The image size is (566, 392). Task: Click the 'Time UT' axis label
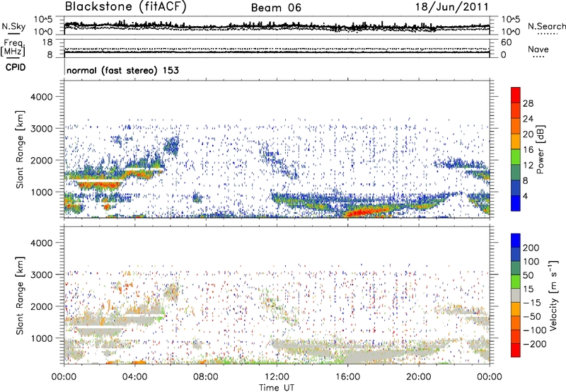(x=277, y=387)
